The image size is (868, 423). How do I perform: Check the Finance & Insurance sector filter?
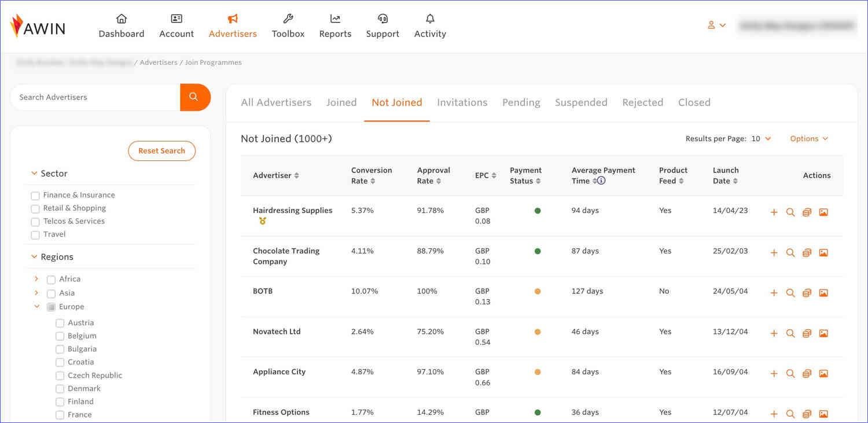click(35, 196)
